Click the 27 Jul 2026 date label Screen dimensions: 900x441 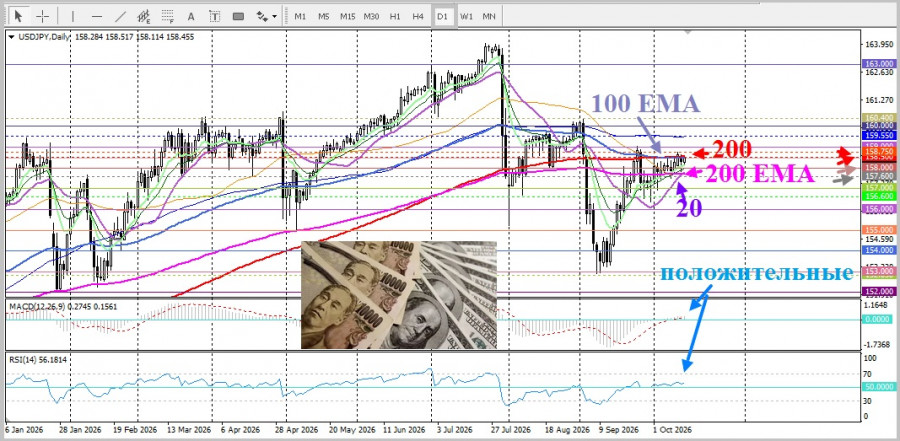[512, 430]
